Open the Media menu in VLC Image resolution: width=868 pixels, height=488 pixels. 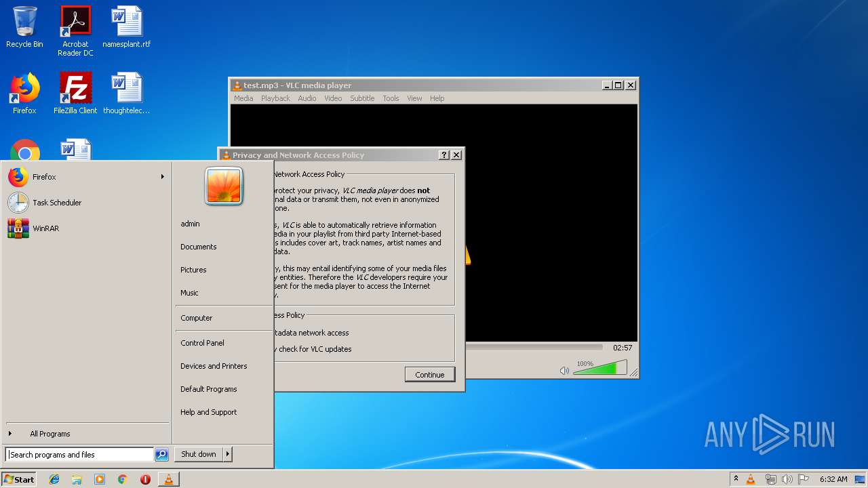[243, 98]
